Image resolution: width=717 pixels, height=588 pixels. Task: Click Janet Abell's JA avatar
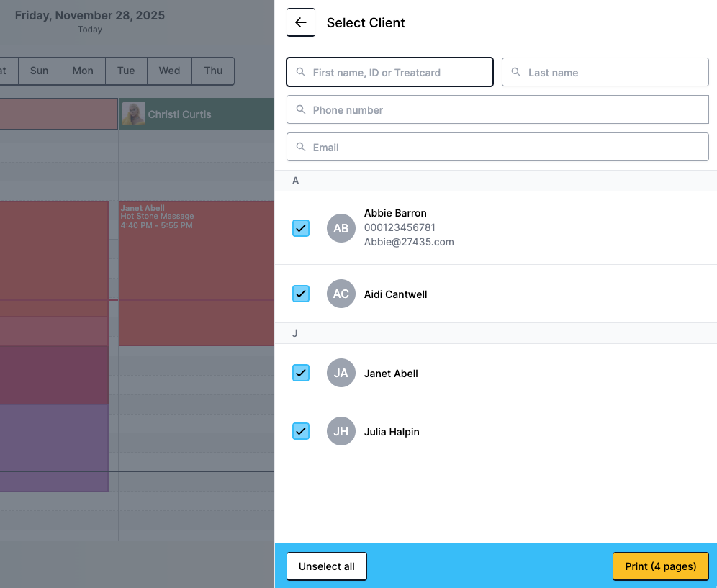341,373
